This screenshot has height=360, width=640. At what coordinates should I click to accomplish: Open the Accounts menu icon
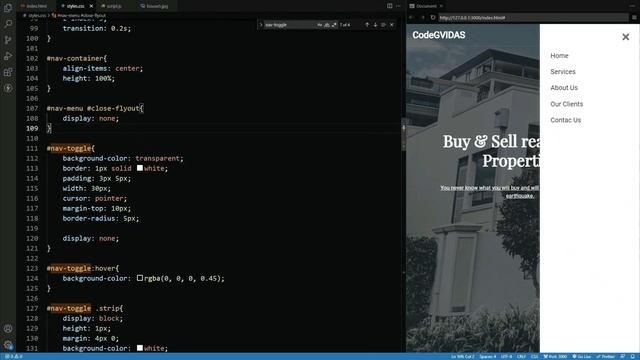tap(8, 329)
